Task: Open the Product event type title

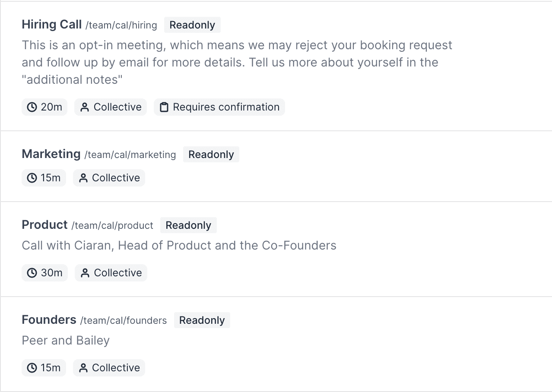Action: tap(45, 225)
